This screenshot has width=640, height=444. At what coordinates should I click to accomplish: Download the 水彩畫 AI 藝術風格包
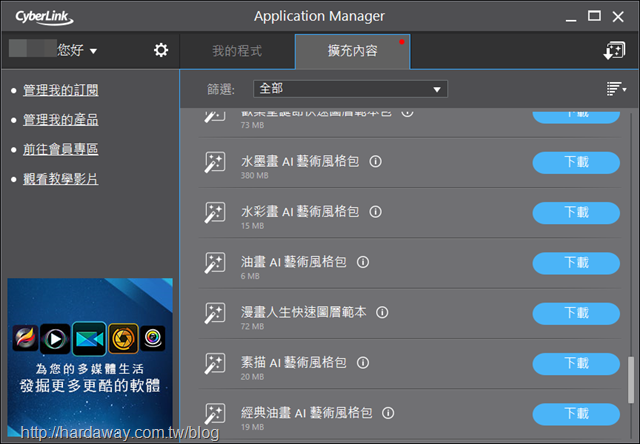pyautogui.click(x=576, y=213)
